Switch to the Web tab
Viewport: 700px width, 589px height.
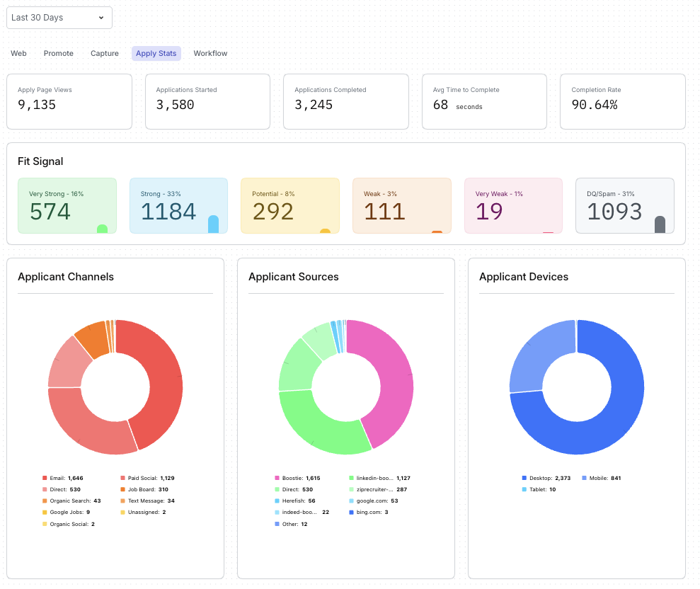point(18,54)
